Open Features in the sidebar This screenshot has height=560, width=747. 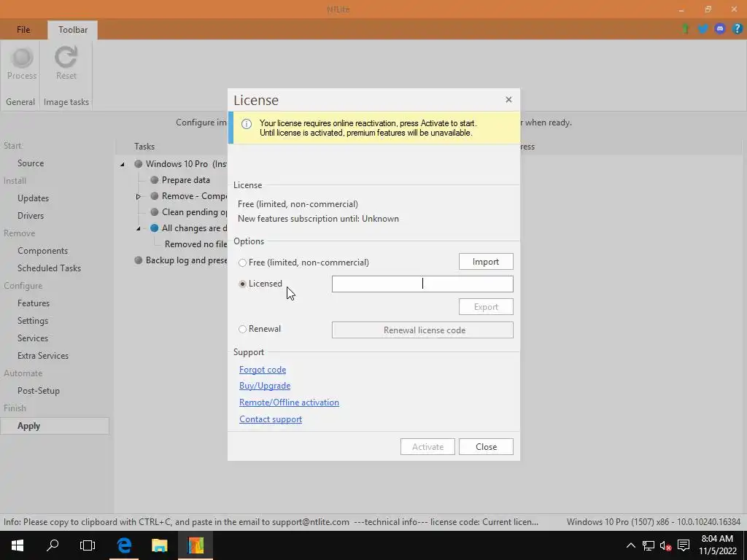click(x=34, y=303)
